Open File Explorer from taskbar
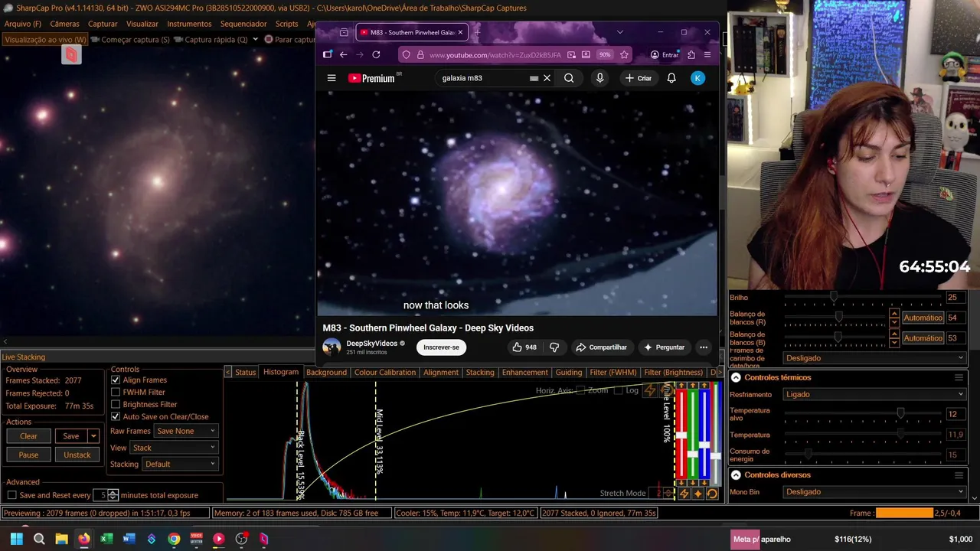The height and width of the screenshot is (551, 980). pos(61,539)
